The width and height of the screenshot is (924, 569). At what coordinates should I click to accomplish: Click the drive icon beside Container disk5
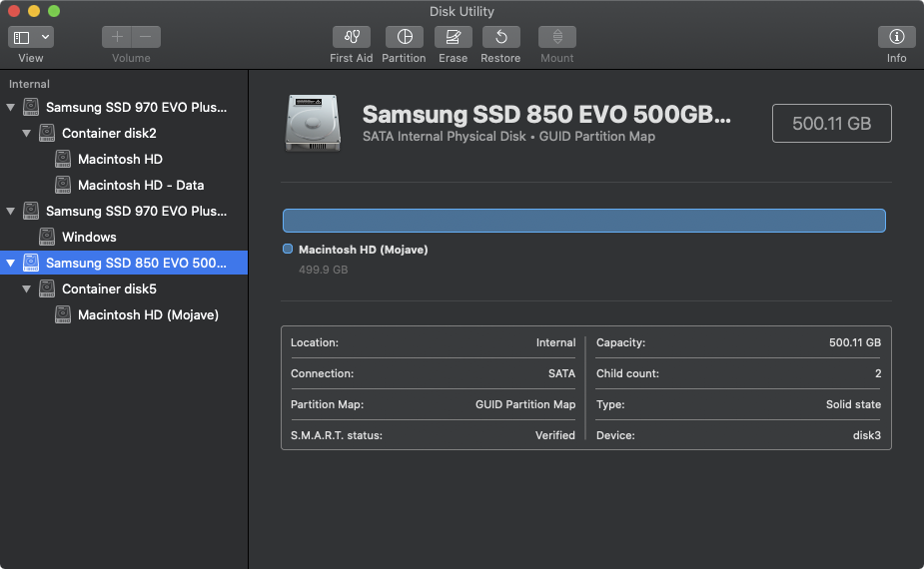[47, 288]
